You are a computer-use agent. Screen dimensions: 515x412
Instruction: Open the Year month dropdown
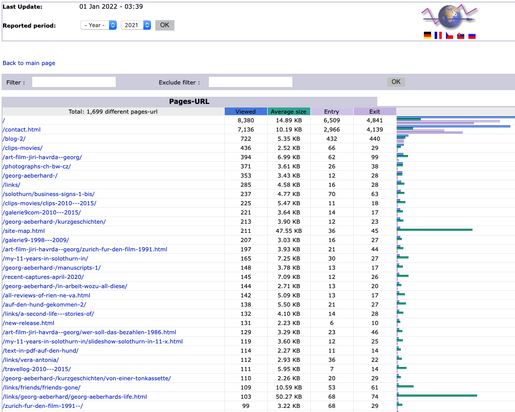coord(98,25)
